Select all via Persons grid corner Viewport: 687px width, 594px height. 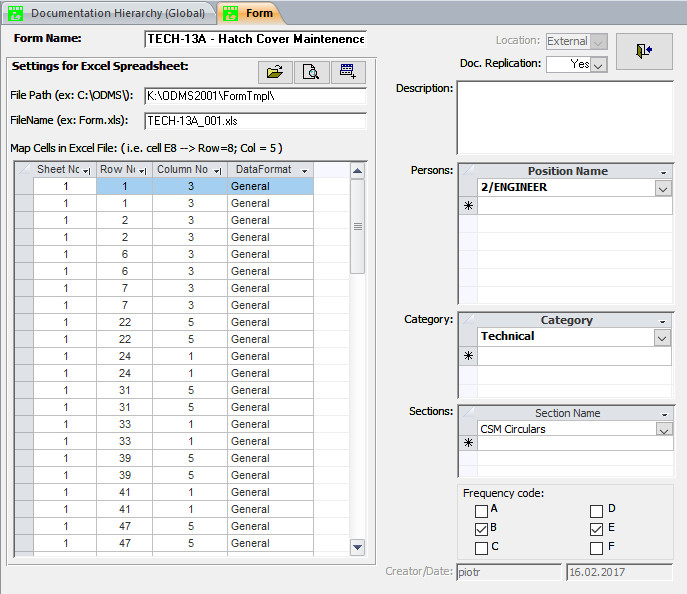tap(468, 170)
